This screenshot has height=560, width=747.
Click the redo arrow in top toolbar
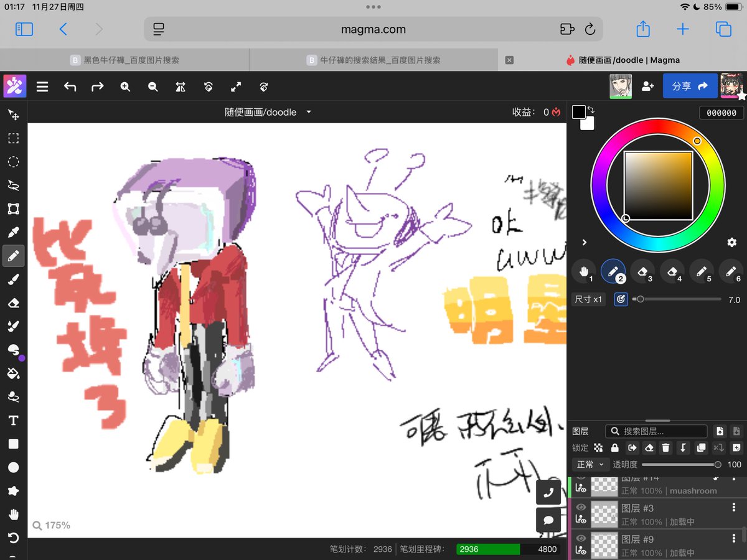(98, 87)
